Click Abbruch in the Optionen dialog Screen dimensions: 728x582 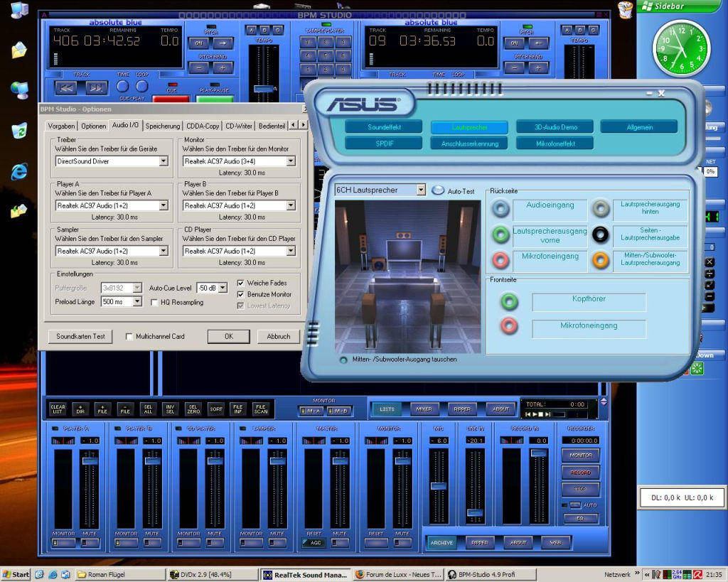pyautogui.click(x=279, y=336)
